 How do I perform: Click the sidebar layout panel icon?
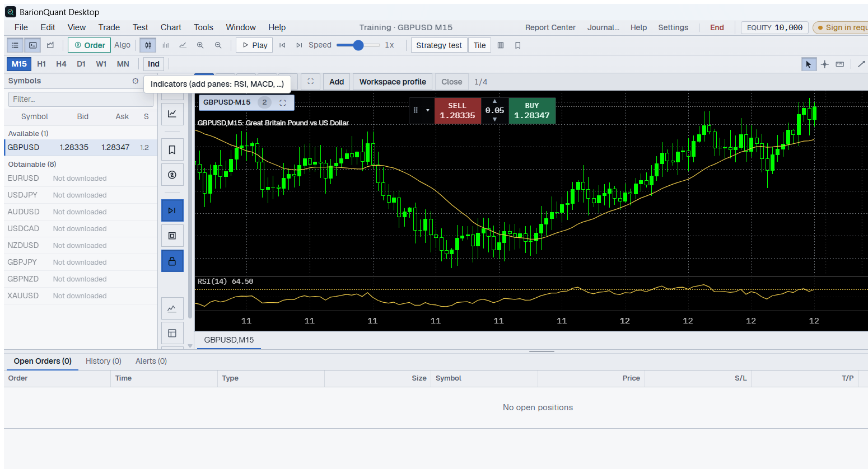tap(172, 333)
